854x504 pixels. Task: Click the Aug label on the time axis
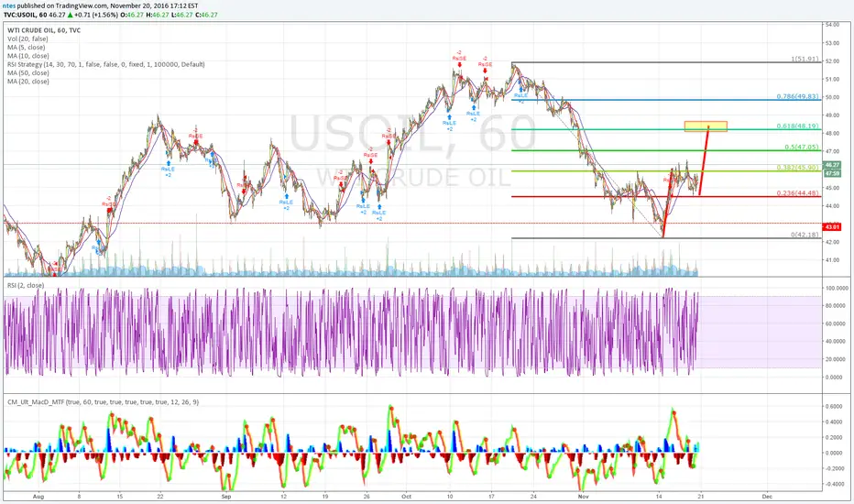tap(38, 497)
